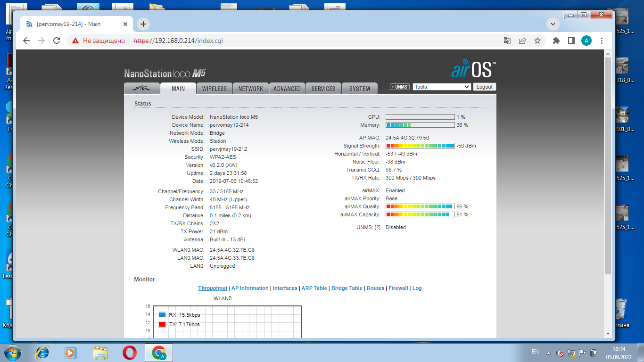644x362 pixels.
Task: Open the Google Translate page icon
Action: 507,41
